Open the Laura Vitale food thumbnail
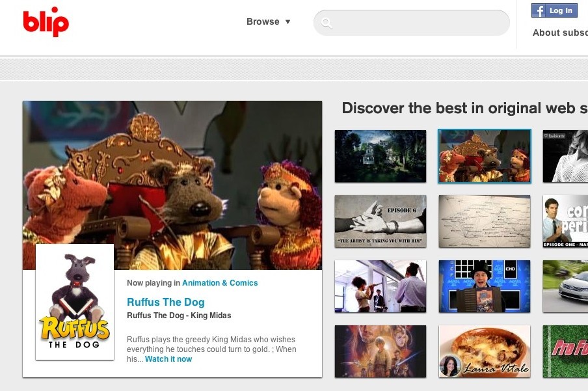This screenshot has height=391, width=588. pyautogui.click(x=485, y=351)
